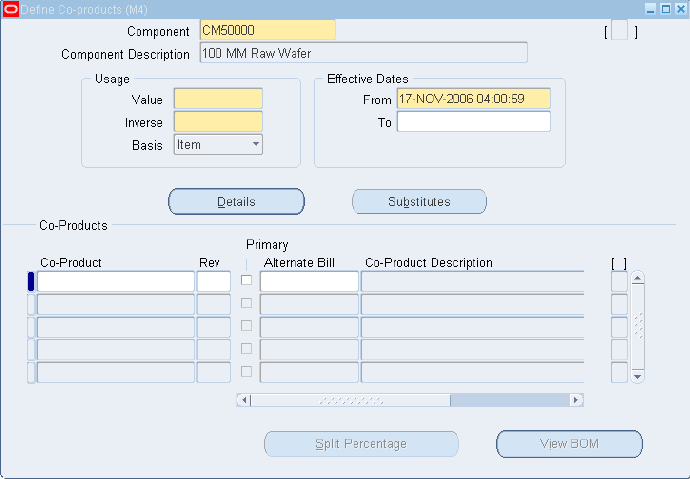Tick the Primary checkbox in fifth co-product row
690x479 pixels.
246,372
